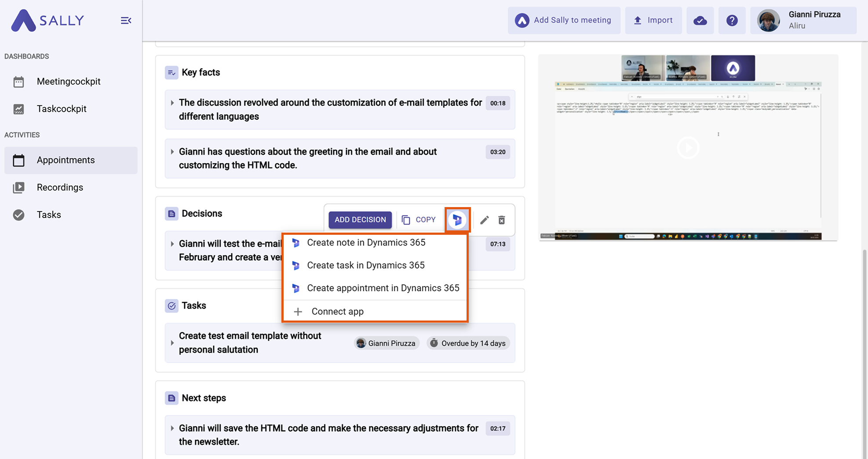The height and width of the screenshot is (459, 868).
Task: Click the Sally participant video tile
Action: tap(733, 68)
